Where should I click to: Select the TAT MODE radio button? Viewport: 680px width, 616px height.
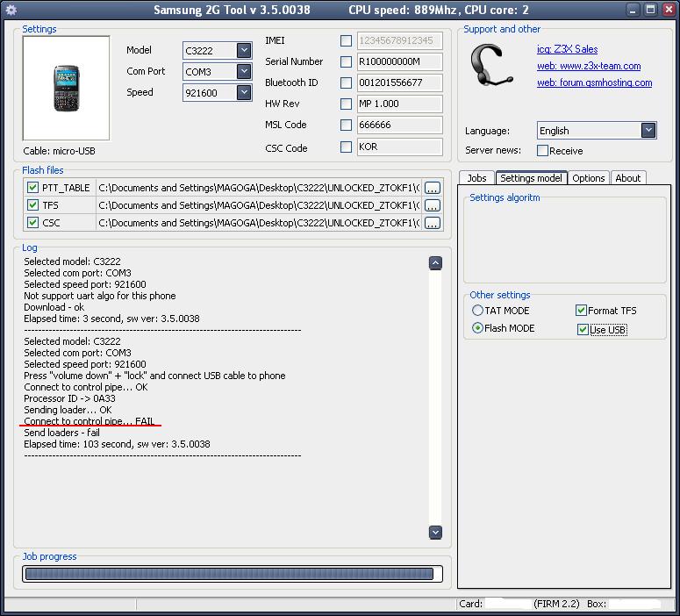pyautogui.click(x=477, y=310)
